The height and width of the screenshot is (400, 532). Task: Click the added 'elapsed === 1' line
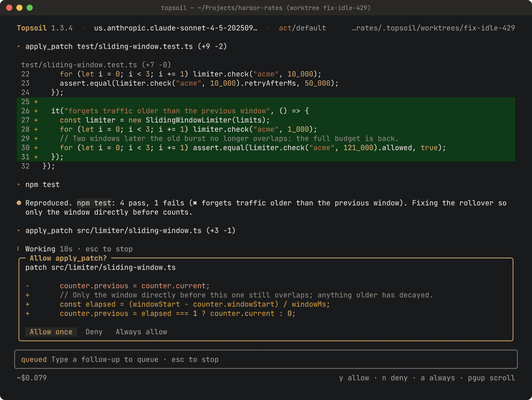[x=178, y=314]
